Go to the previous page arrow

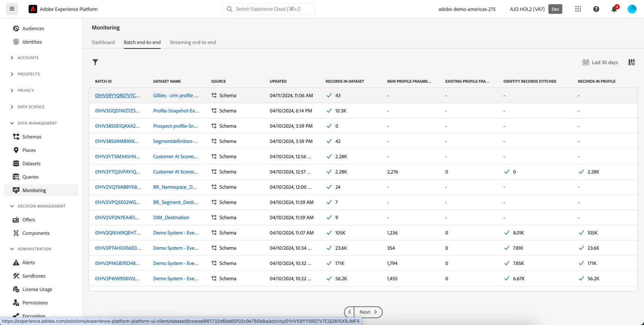350,312
